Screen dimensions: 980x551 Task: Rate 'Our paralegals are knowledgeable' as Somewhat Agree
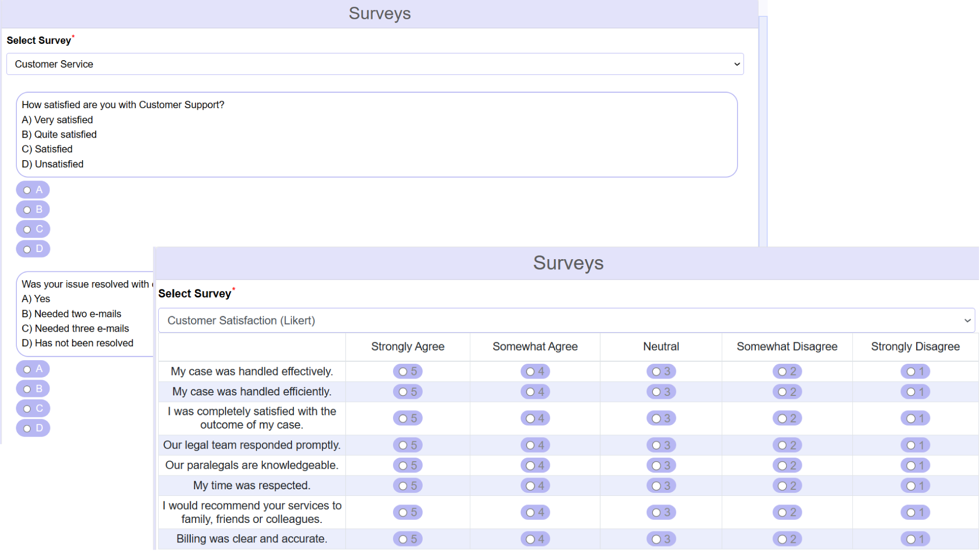click(x=534, y=465)
